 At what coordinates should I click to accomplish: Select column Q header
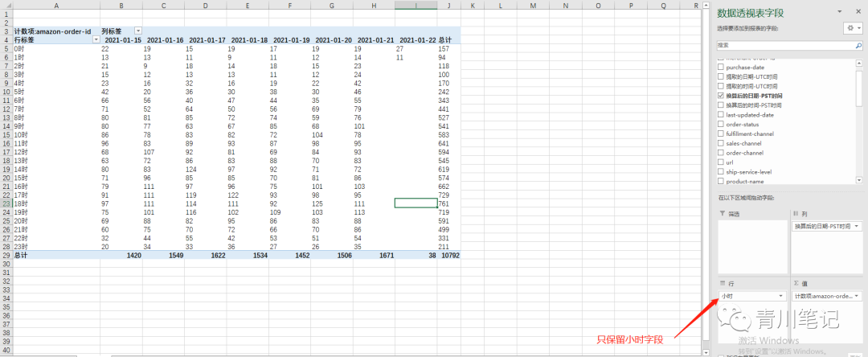664,5
